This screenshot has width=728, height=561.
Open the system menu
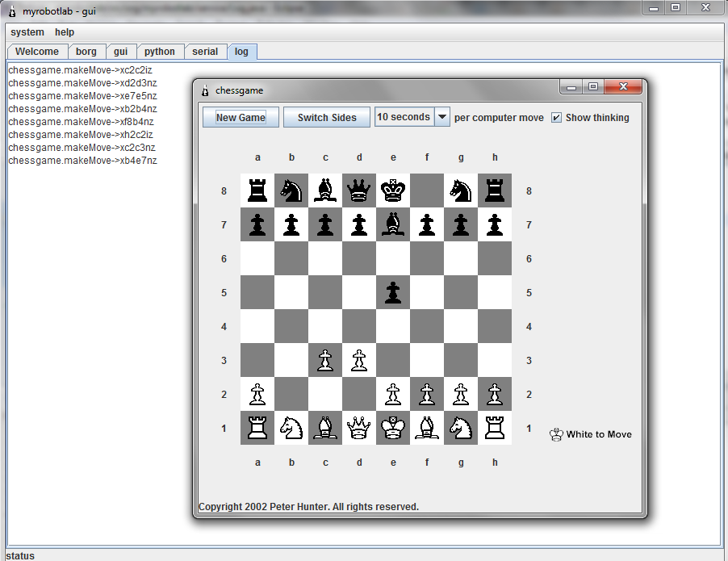tap(27, 32)
